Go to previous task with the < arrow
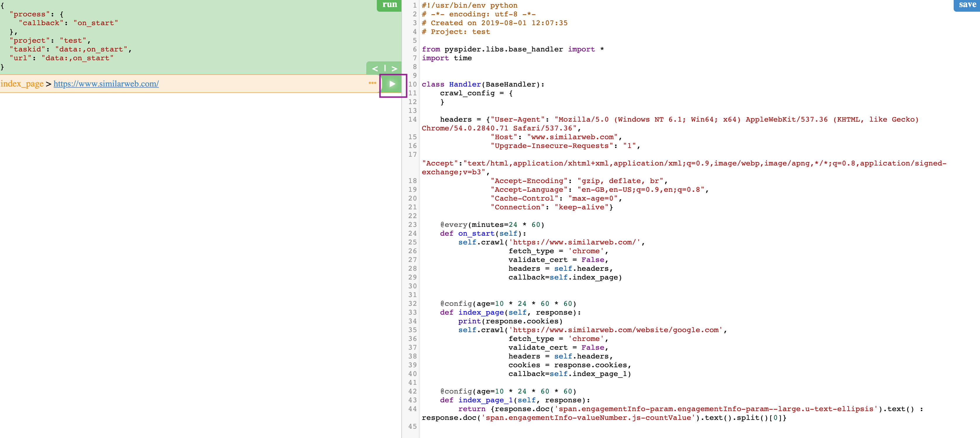980x438 pixels. click(374, 69)
